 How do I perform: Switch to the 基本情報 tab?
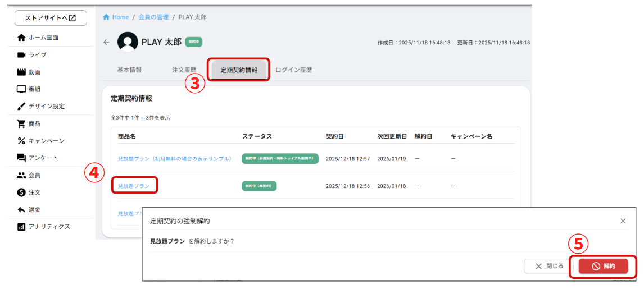coord(129,70)
